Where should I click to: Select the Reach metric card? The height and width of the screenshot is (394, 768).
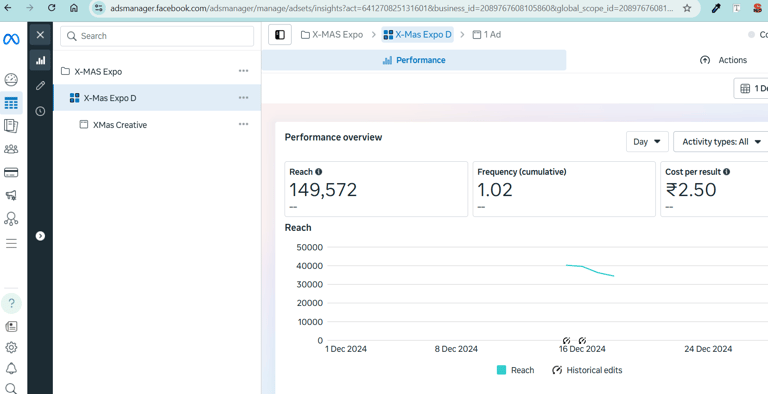click(376, 189)
